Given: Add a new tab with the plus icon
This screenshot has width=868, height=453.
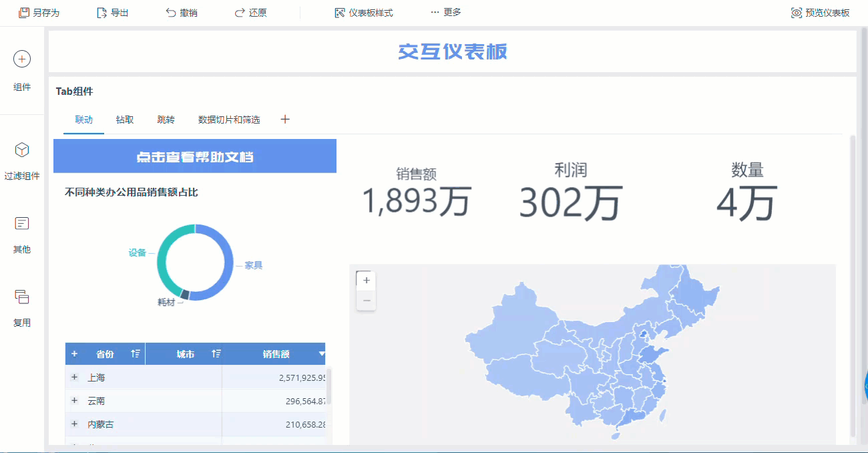Looking at the screenshot, I should (285, 120).
